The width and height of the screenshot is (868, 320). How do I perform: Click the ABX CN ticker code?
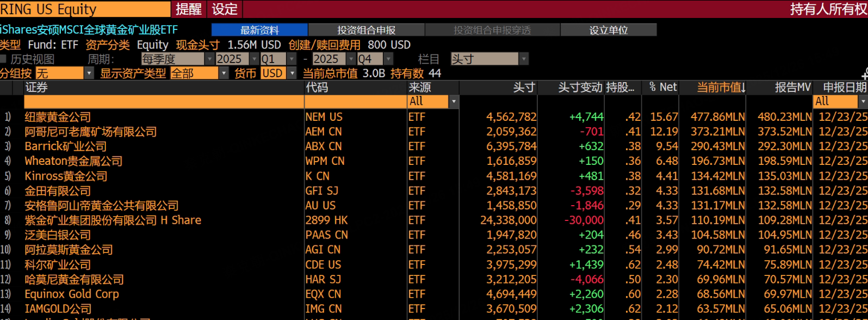pyautogui.click(x=323, y=146)
